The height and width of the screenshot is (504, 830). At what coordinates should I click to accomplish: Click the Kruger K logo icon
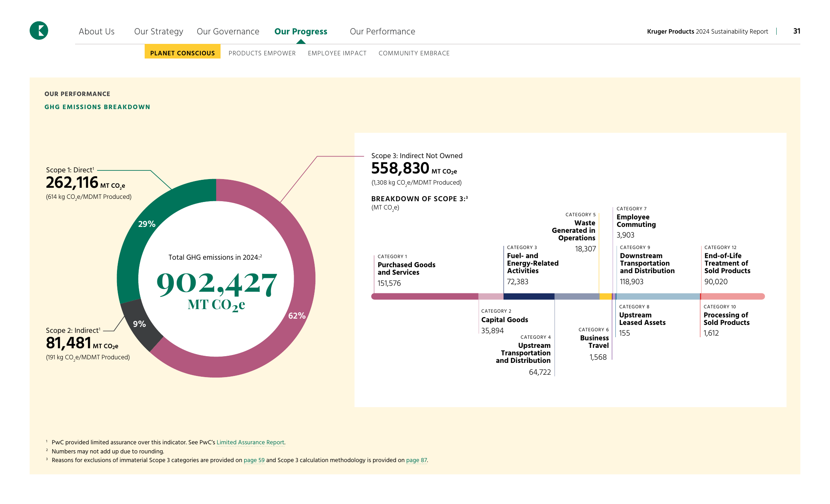click(x=39, y=30)
